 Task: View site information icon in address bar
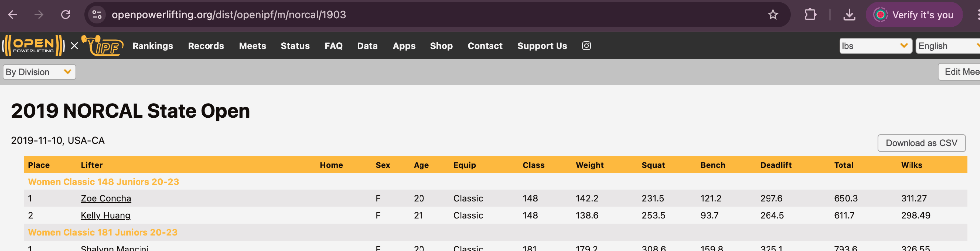(97, 15)
